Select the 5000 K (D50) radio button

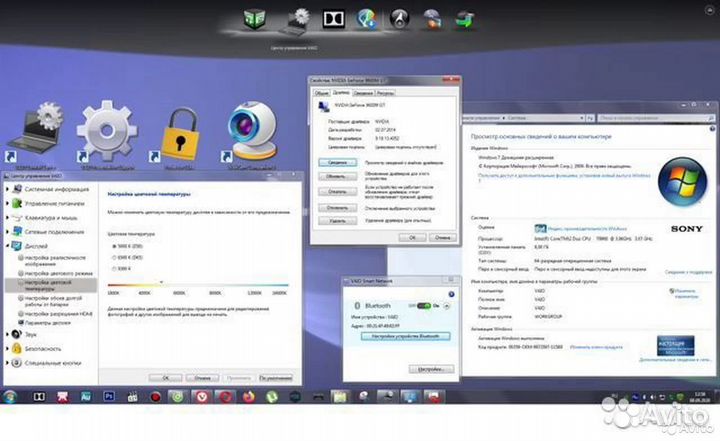[114, 246]
